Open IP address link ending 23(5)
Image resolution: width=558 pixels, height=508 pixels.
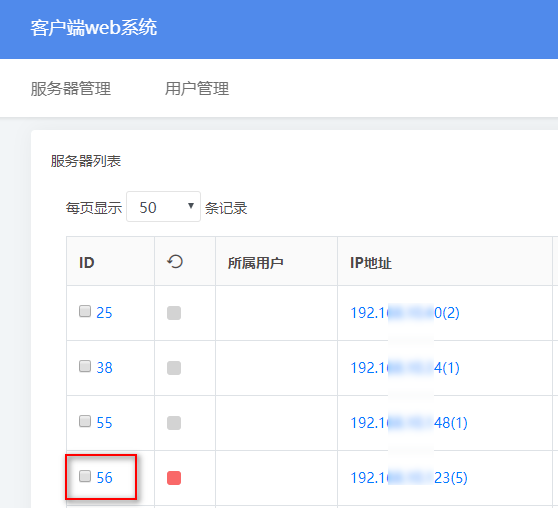click(x=409, y=478)
